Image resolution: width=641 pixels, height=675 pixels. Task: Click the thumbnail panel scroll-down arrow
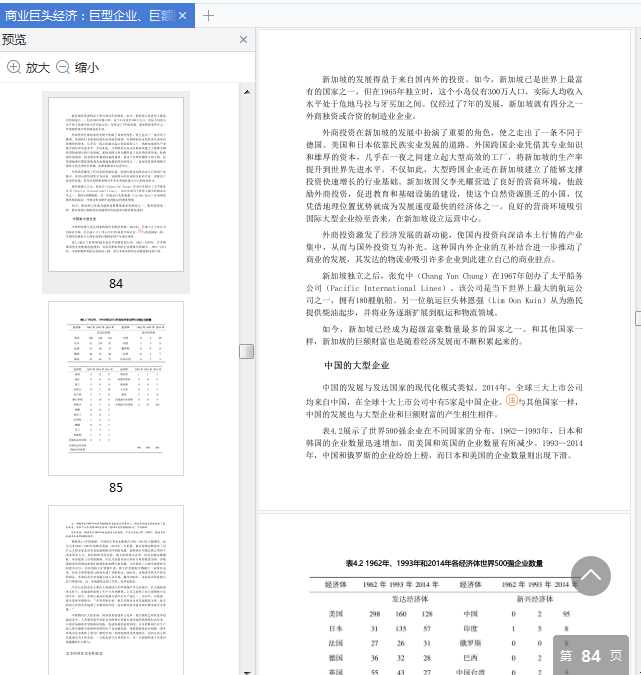coord(247,672)
